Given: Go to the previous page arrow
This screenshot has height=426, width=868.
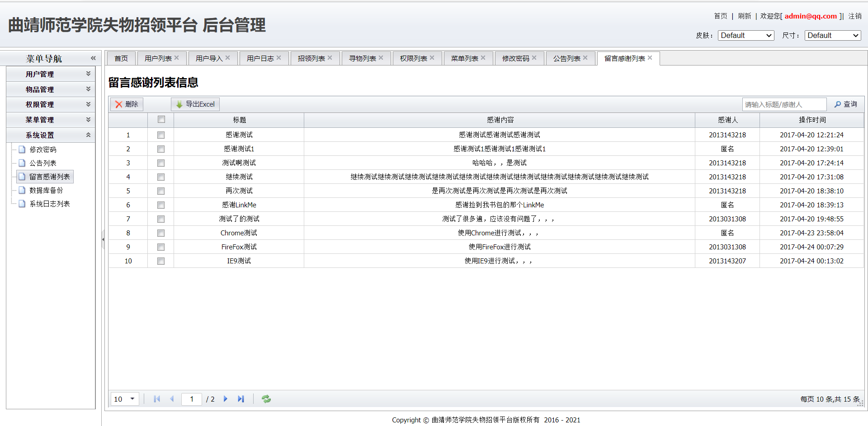Looking at the screenshot, I should (x=172, y=399).
